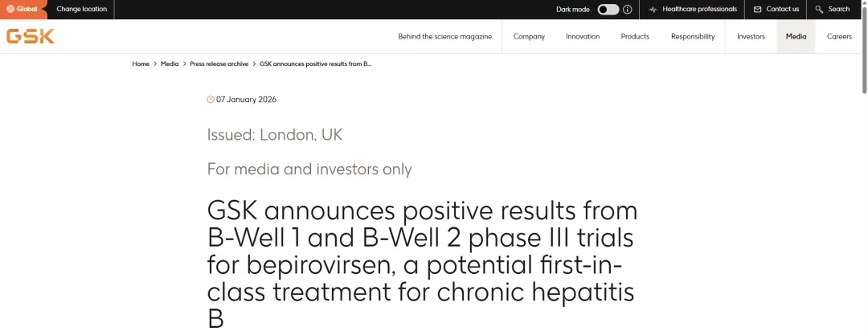
Task: Open the Careers navigation item
Action: (x=839, y=36)
